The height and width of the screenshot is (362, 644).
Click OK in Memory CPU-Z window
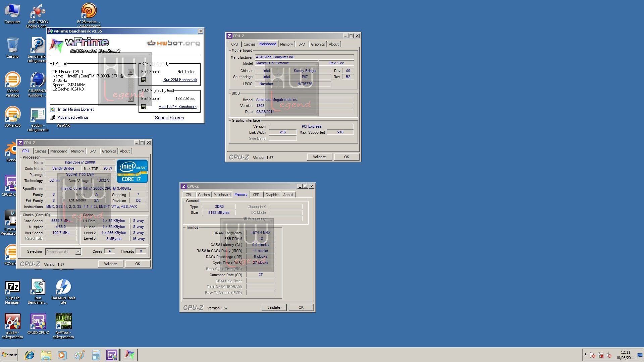tap(301, 307)
